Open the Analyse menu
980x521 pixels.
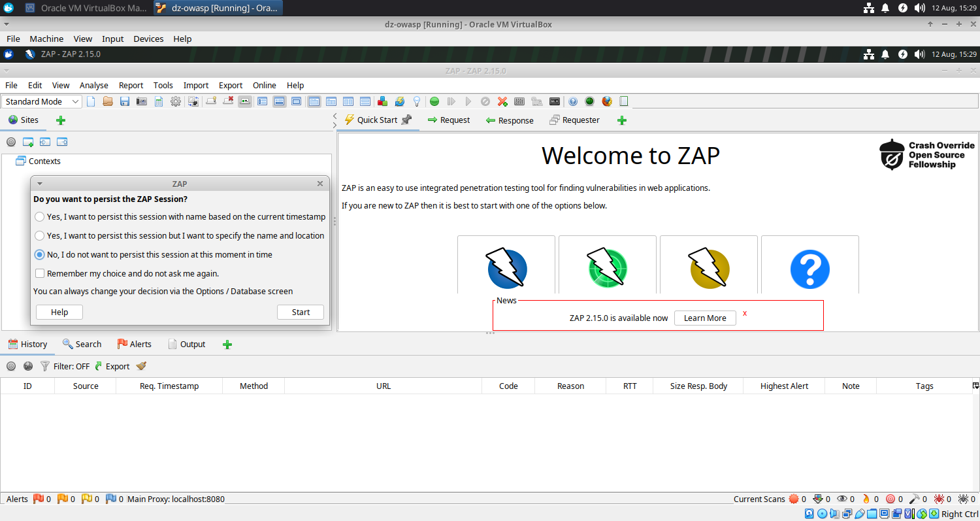94,85
